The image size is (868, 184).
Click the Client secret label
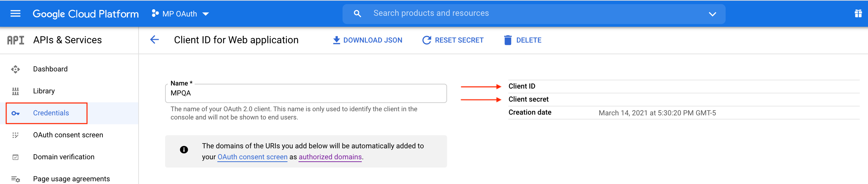point(529,100)
